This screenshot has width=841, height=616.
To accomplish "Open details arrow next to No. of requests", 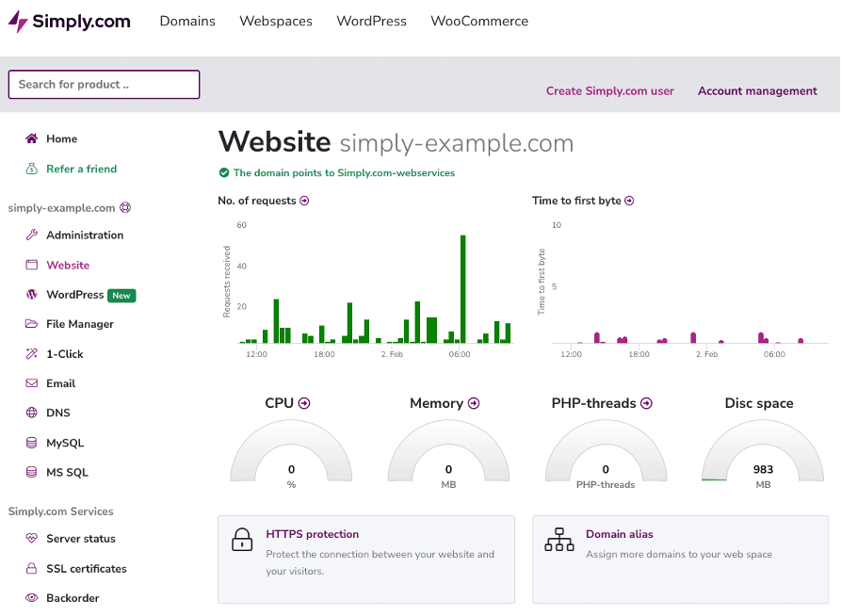I will point(304,201).
